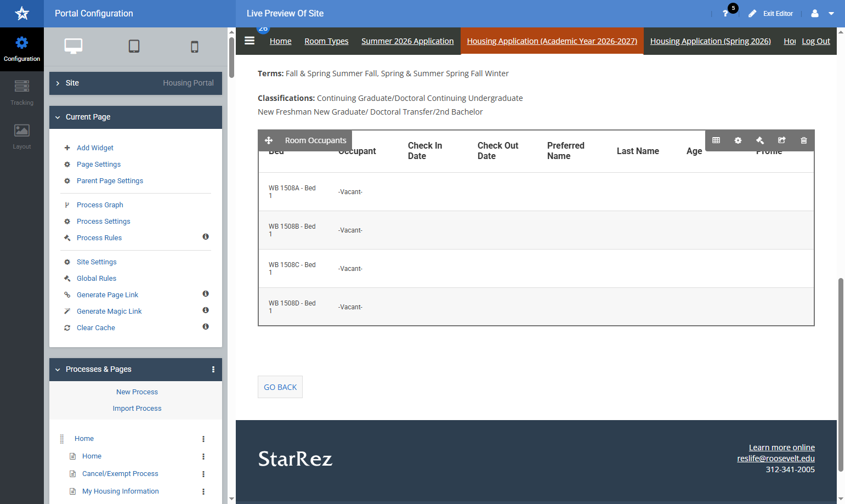The width and height of the screenshot is (845, 504).
Task: Click the left panel vertical scrollbar
Action: pyautogui.click(x=231, y=58)
